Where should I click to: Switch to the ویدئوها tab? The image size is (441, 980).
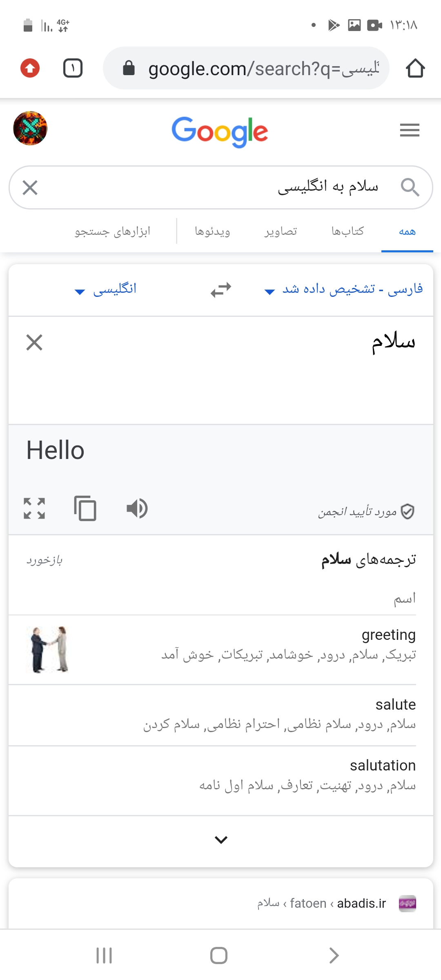pos(212,232)
